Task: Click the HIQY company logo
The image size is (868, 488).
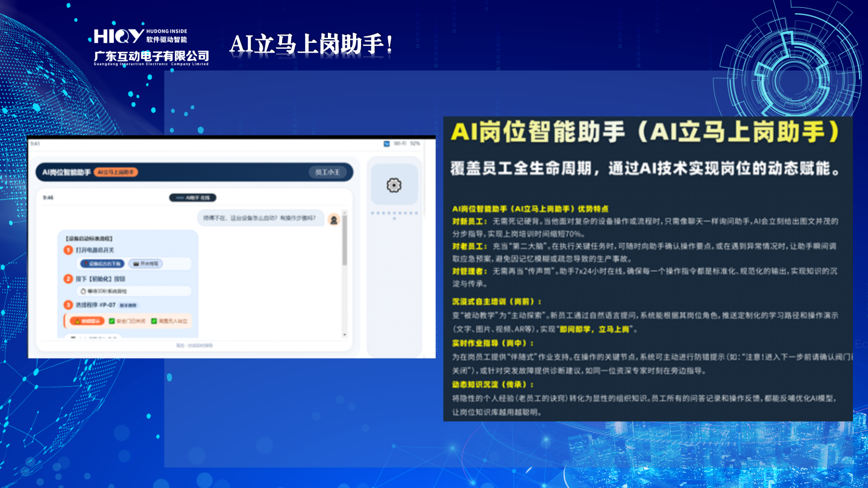Action: pyautogui.click(x=119, y=36)
